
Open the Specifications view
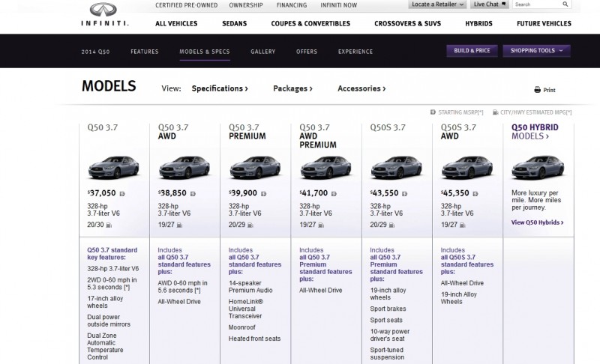click(x=220, y=88)
